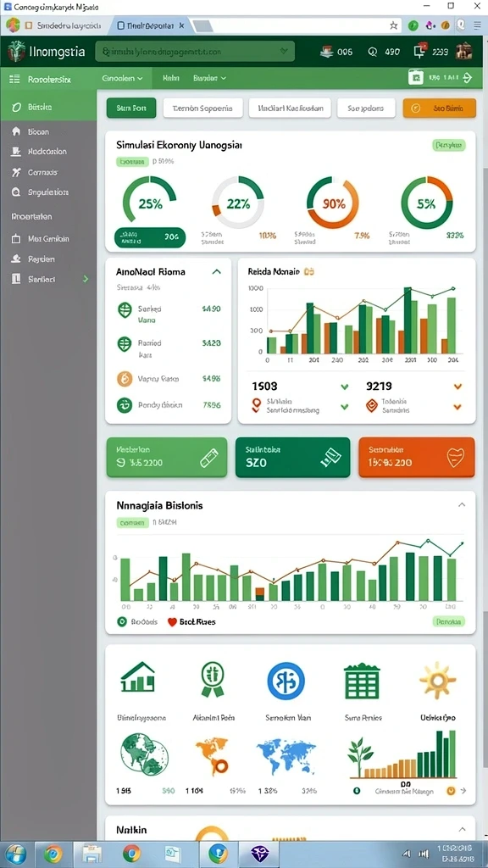Click the orange Sao Bimia button
The width and height of the screenshot is (488, 868).
[440, 108]
